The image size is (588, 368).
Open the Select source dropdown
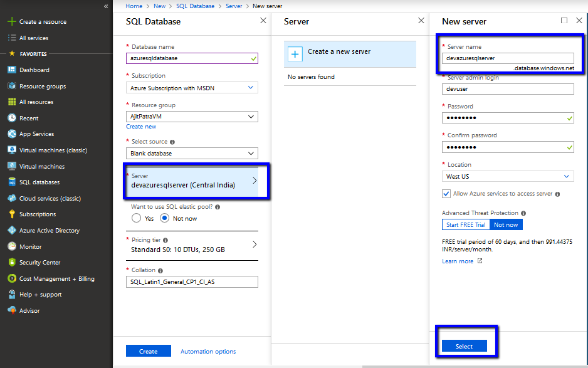coord(192,154)
